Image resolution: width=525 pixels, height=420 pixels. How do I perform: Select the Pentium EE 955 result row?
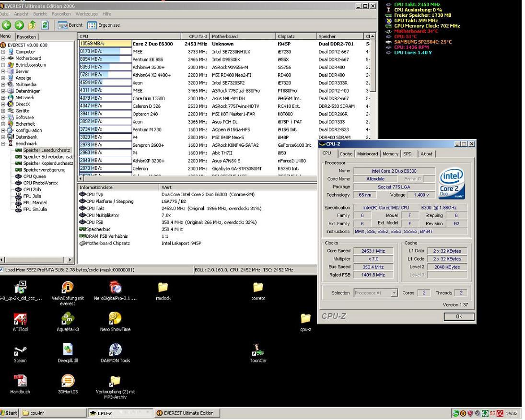225,59
